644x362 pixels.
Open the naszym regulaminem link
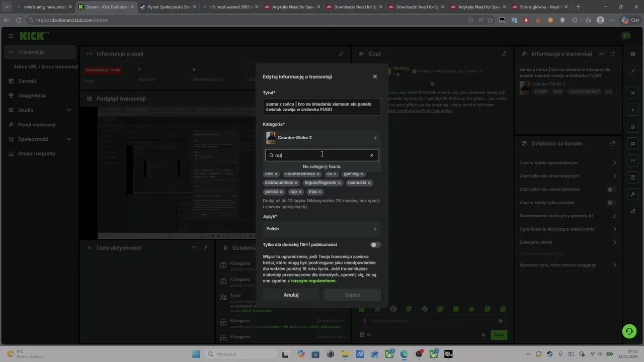point(313,281)
